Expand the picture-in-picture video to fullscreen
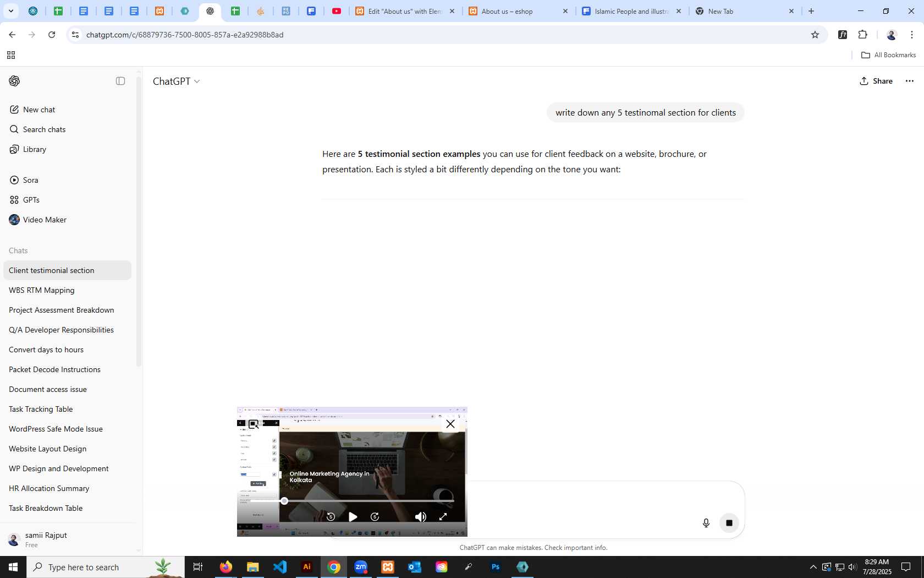 coord(443,517)
